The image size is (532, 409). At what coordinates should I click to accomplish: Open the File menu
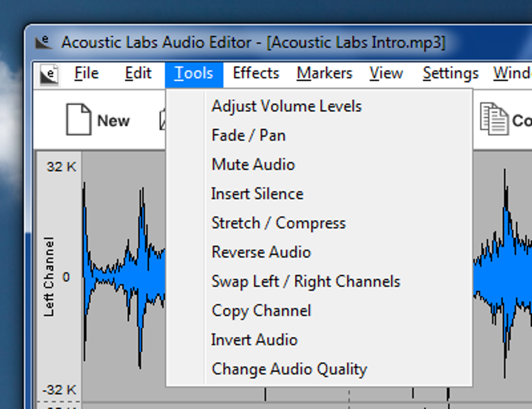click(86, 74)
